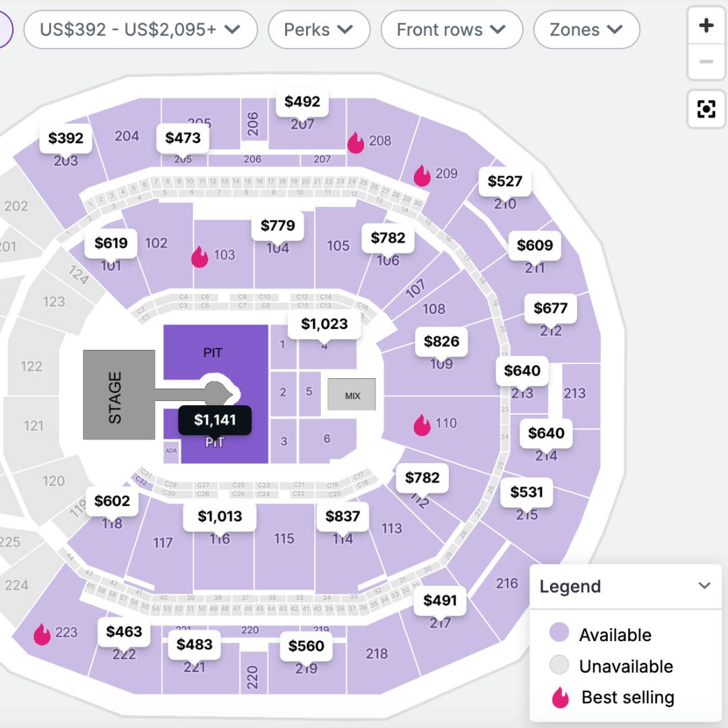
Task: Open the Zones filter dropdown
Action: pos(586,30)
